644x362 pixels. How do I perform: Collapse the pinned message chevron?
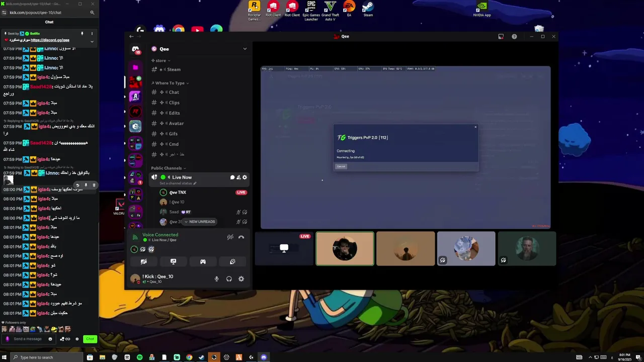(x=92, y=41)
